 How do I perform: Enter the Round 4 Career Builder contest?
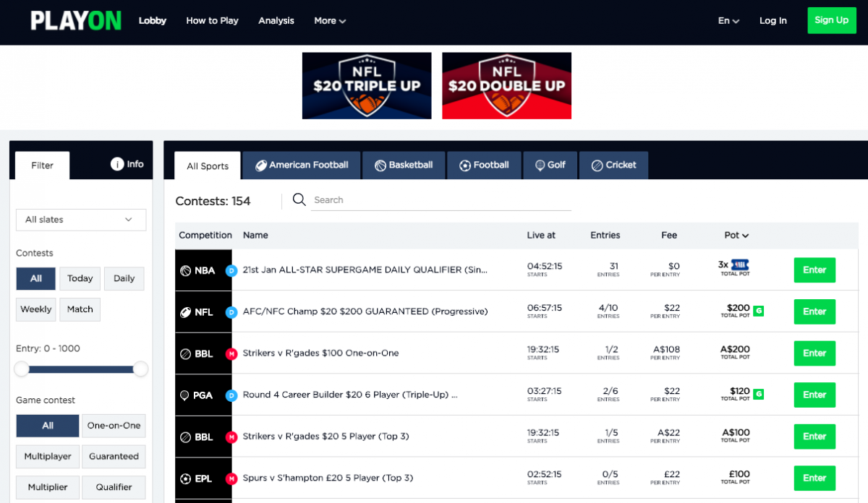(814, 395)
